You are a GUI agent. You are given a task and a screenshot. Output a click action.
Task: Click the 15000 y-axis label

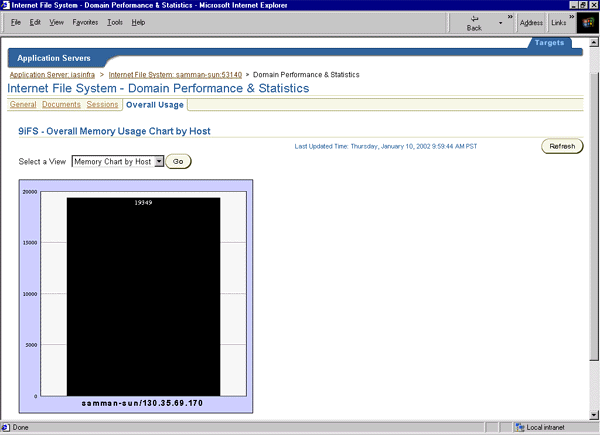(30, 243)
